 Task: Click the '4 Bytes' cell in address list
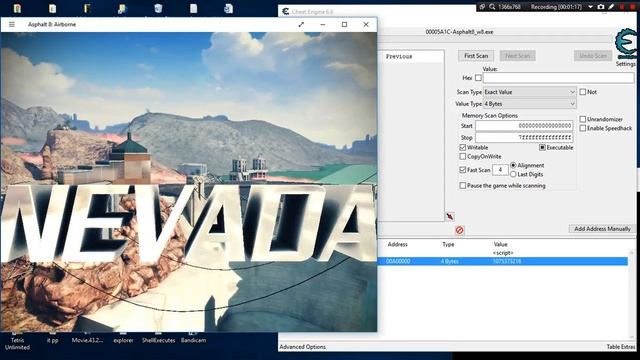click(x=449, y=261)
